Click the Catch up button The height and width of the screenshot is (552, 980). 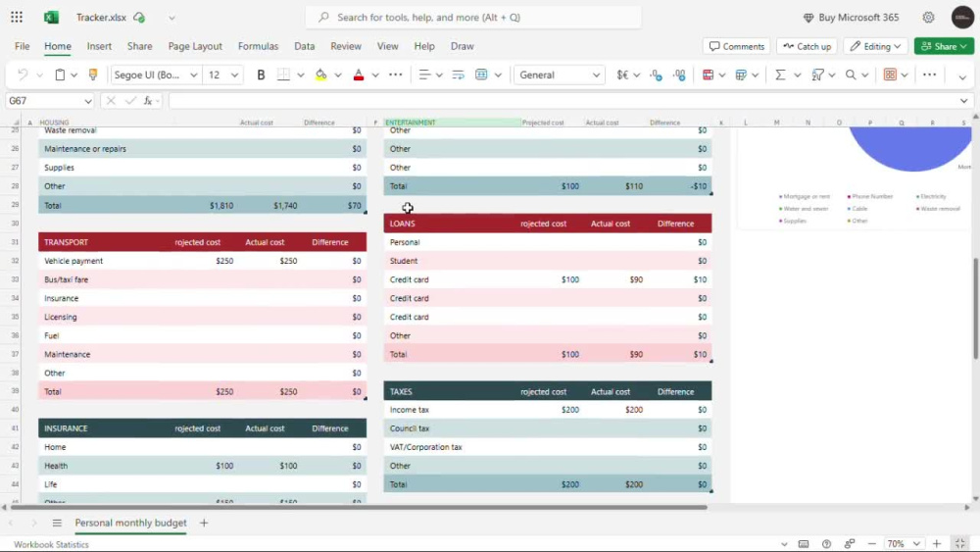[x=807, y=46]
